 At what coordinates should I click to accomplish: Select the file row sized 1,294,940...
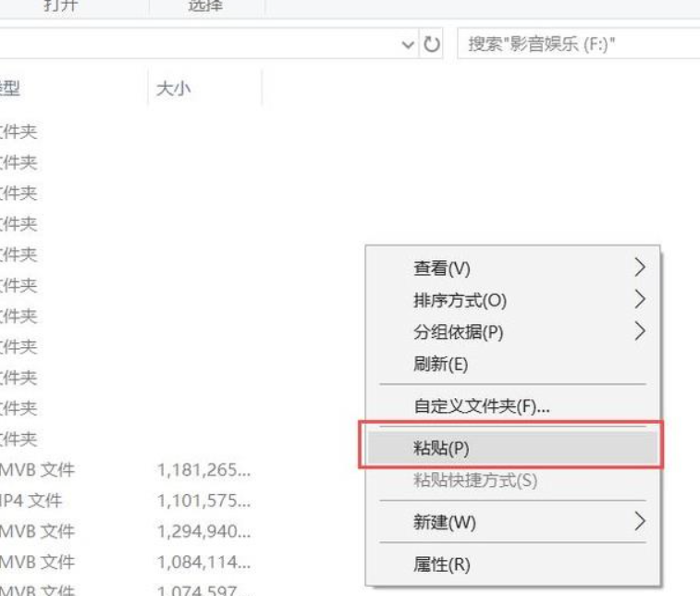click(202, 531)
